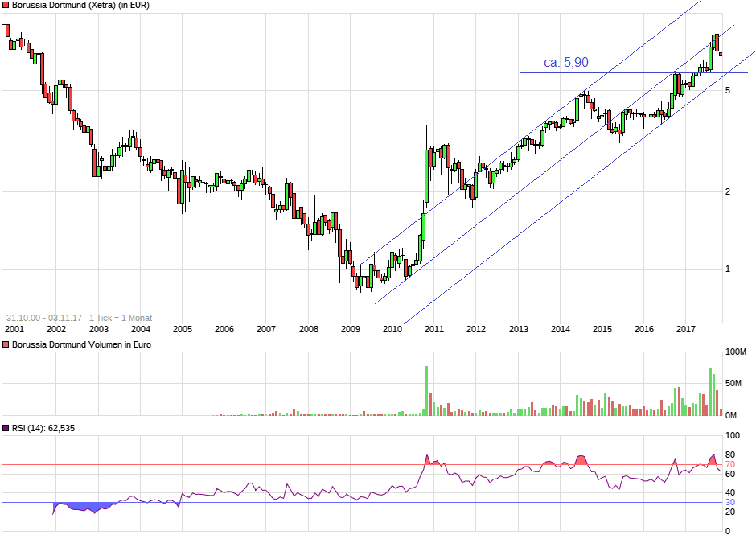This screenshot has width=756, height=539.
Task: Click the '1 Tick = 1 Monat' label
Action: click(x=121, y=318)
